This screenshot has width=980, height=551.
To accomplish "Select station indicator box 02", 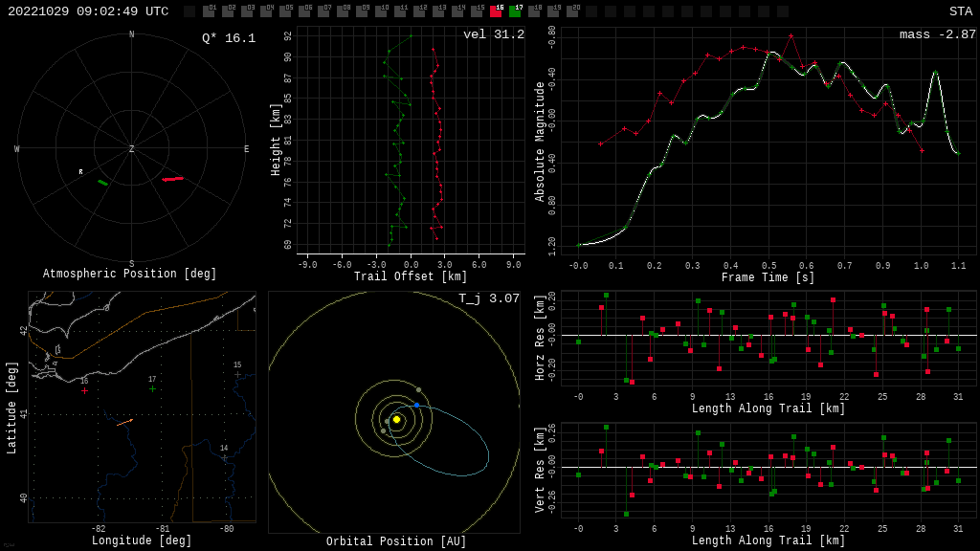I will tap(228, 11).
